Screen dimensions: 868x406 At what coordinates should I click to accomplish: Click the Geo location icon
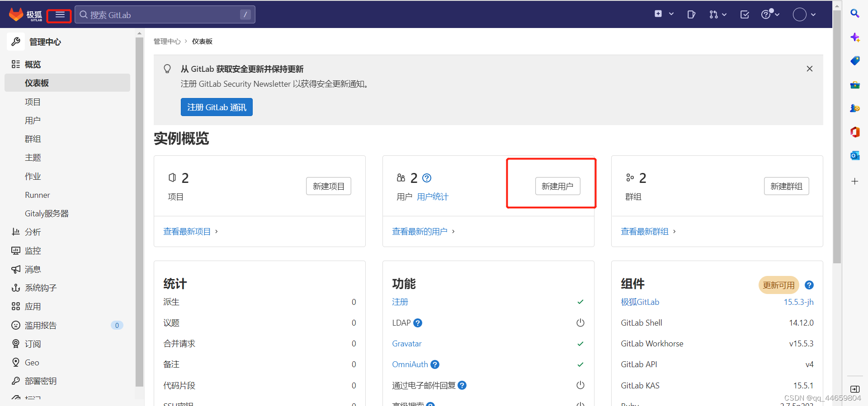[x=16, y=362]
